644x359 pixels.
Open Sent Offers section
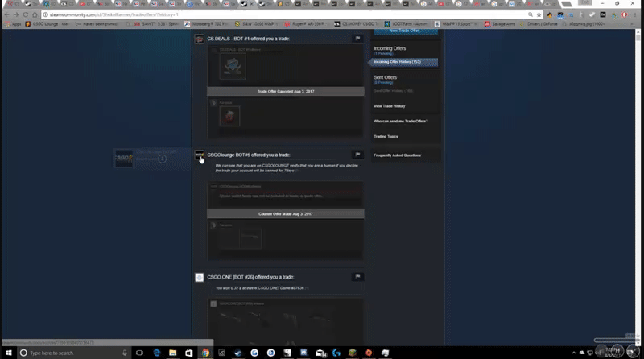pyautogui.click(x=385, y=77)
